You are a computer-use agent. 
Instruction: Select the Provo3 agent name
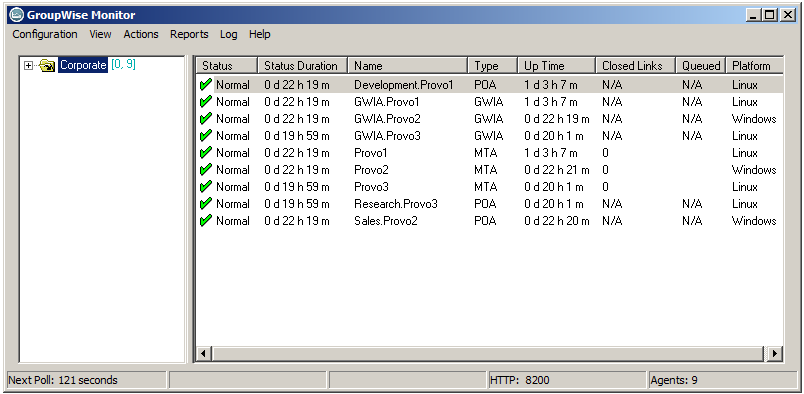pos(371,186)
